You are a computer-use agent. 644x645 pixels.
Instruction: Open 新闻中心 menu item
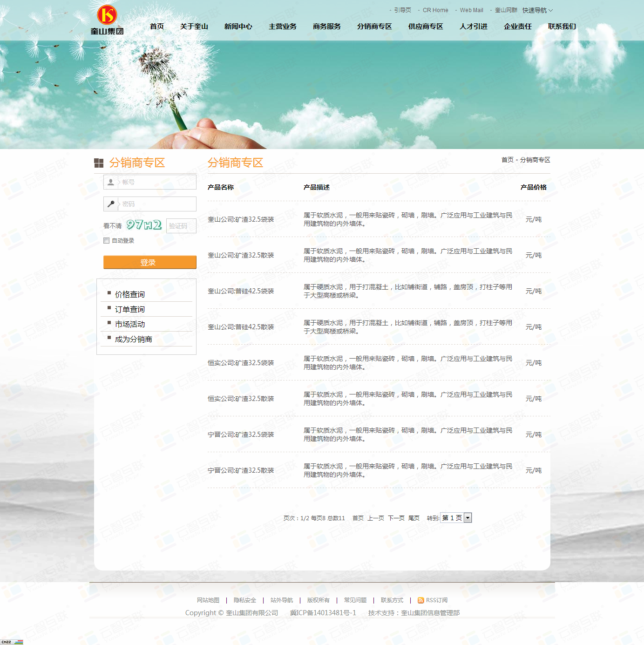coord(238,27)
